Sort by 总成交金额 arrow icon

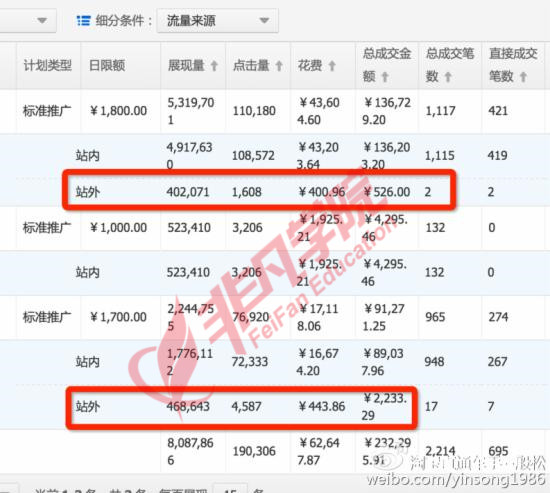[385, 77]
